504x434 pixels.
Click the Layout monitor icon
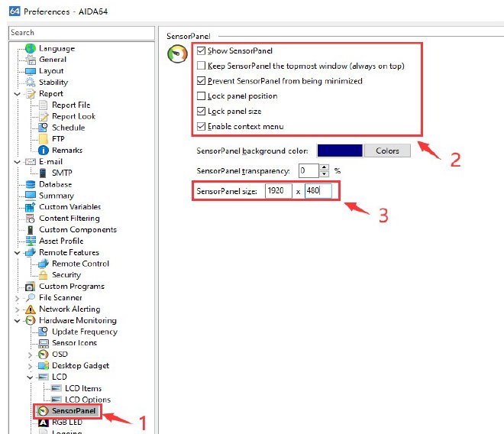pos(31,71)
